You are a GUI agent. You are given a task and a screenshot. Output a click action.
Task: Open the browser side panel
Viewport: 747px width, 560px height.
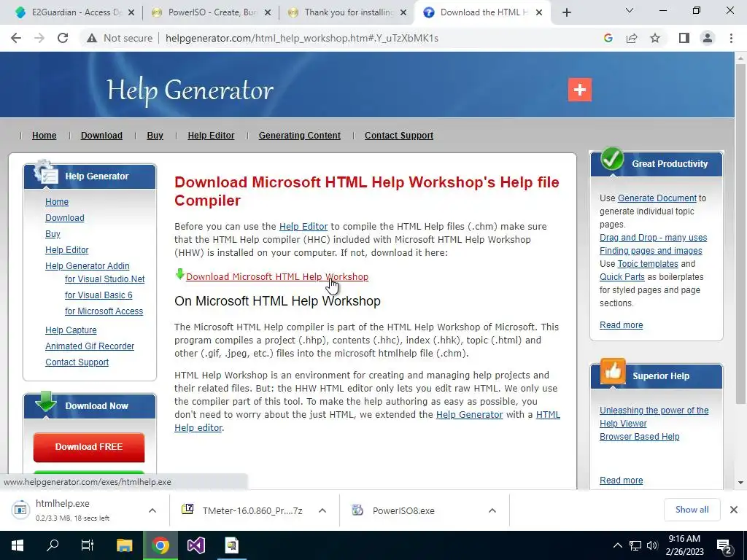(684, 38)
